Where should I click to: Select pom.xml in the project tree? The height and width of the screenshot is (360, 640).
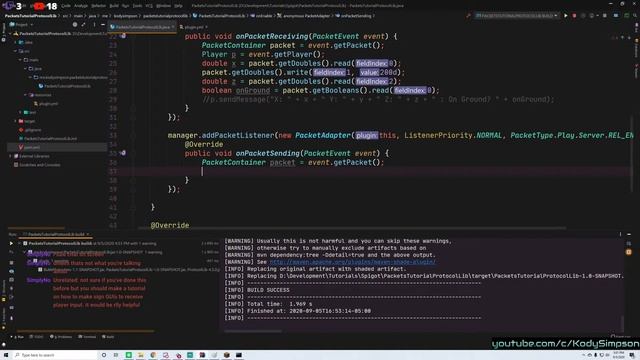click(x=29, y=147)
